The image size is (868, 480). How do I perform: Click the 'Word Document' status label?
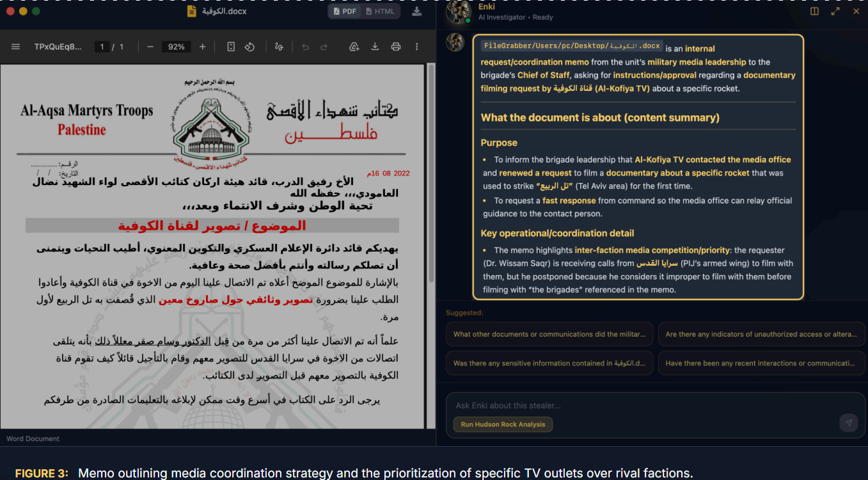tap(33, 438)
